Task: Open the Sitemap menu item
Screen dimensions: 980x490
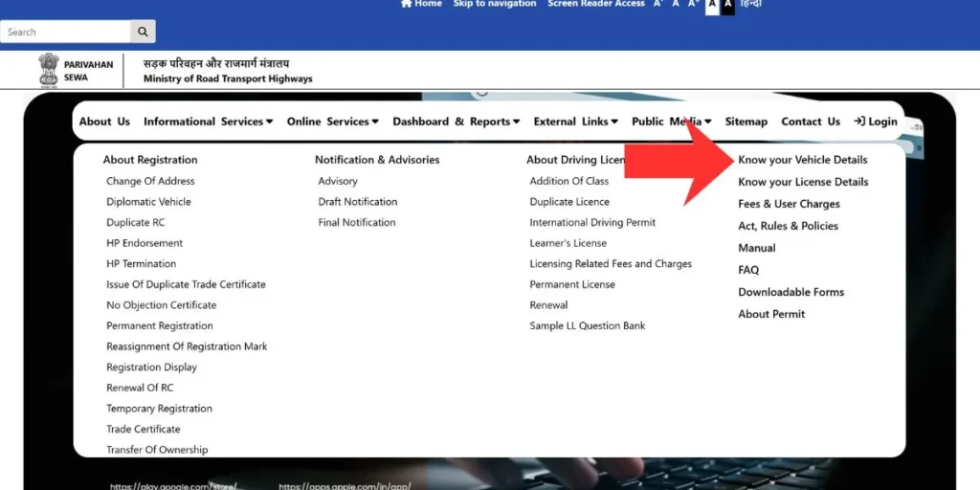Action: (x=746, y=122)
